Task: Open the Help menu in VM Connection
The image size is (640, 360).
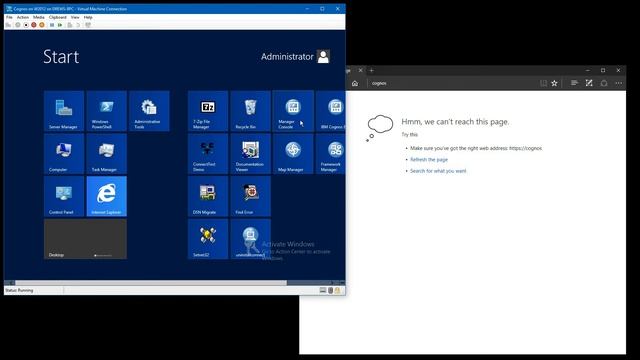Action: [88, 17]
